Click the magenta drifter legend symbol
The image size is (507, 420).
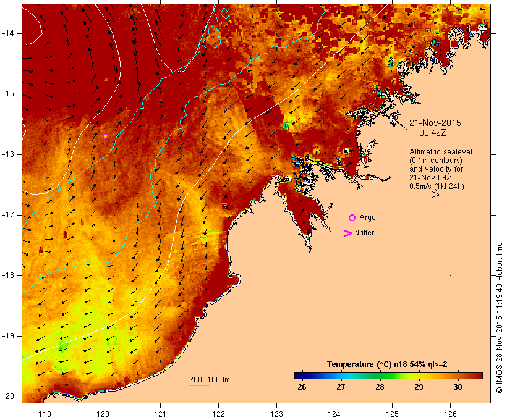coord(348,233)
